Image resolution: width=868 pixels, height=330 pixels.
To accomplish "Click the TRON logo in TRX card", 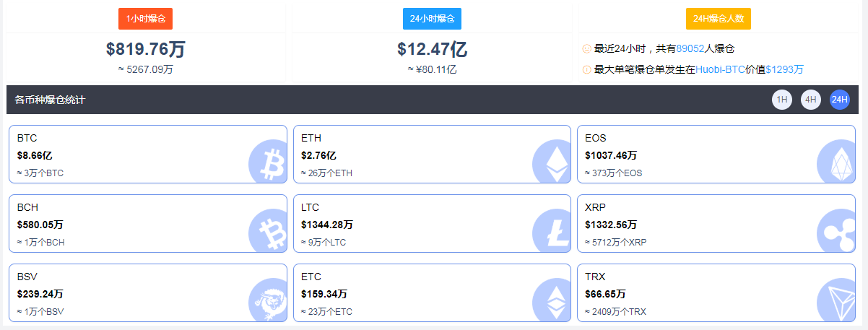I will tap(836, 300).
